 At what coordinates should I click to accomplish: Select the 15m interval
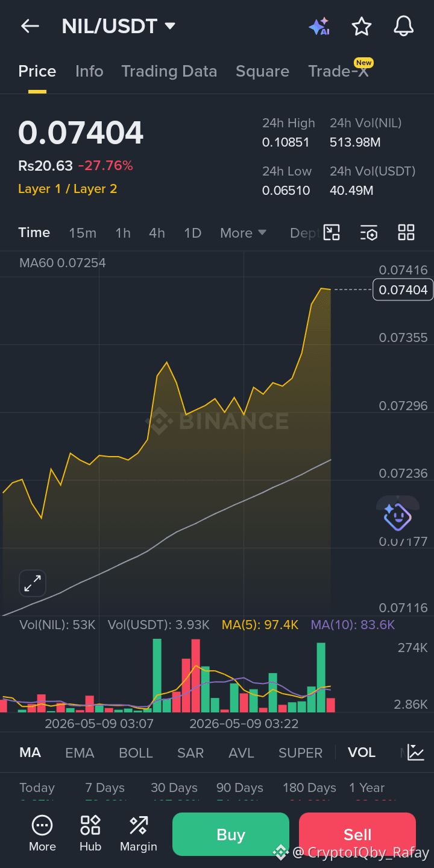83,233
